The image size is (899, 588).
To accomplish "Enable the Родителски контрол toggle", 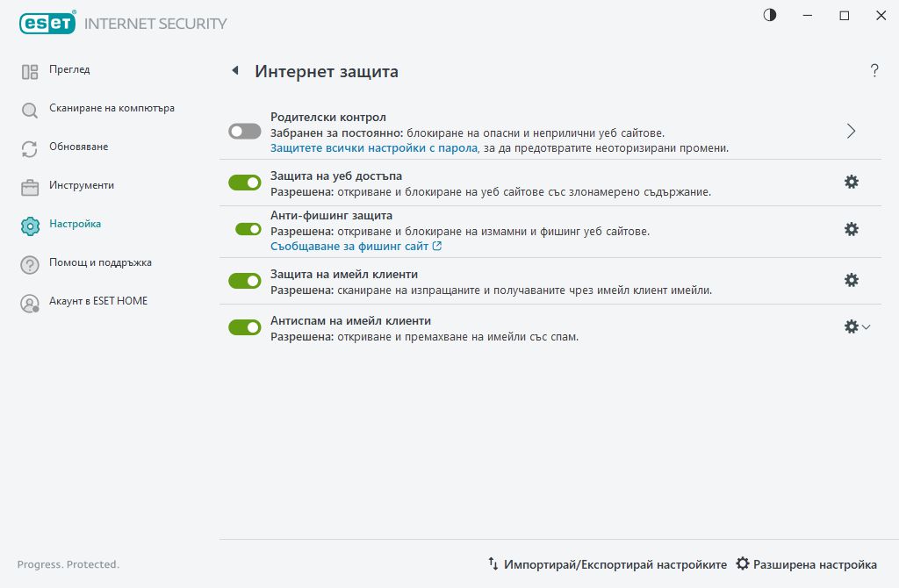I will click(245, 132).
